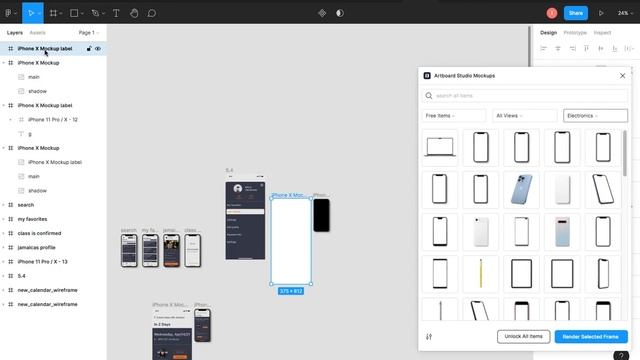Select the first main layer
This screenshot has width=640, height=360.
(x=33, y=77)
